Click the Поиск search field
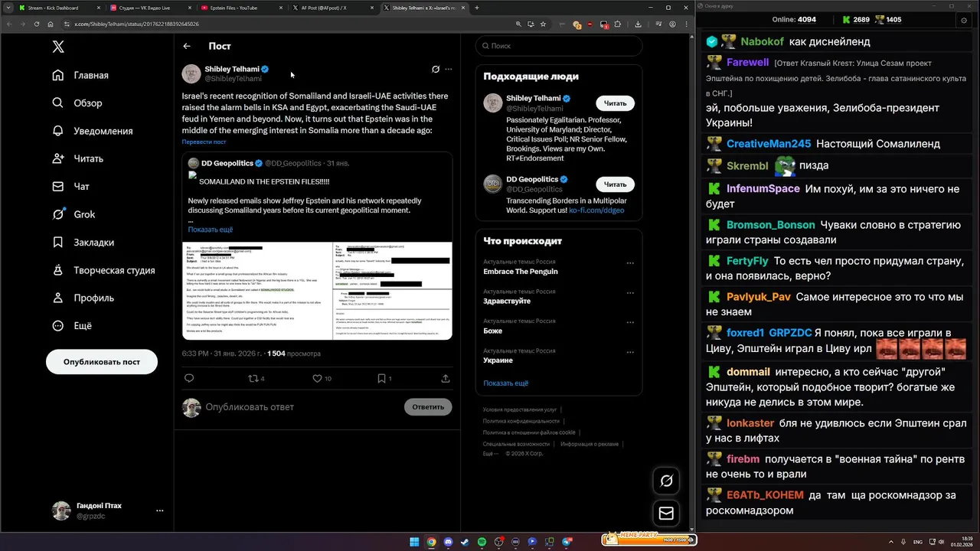Image resolution: width=980 pixels, height=551 pixels. point(559,46)
